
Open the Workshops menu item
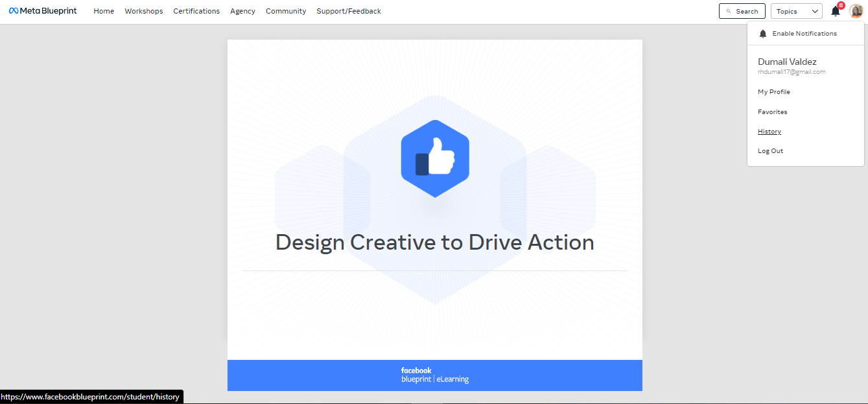click(x=144, y=11)
